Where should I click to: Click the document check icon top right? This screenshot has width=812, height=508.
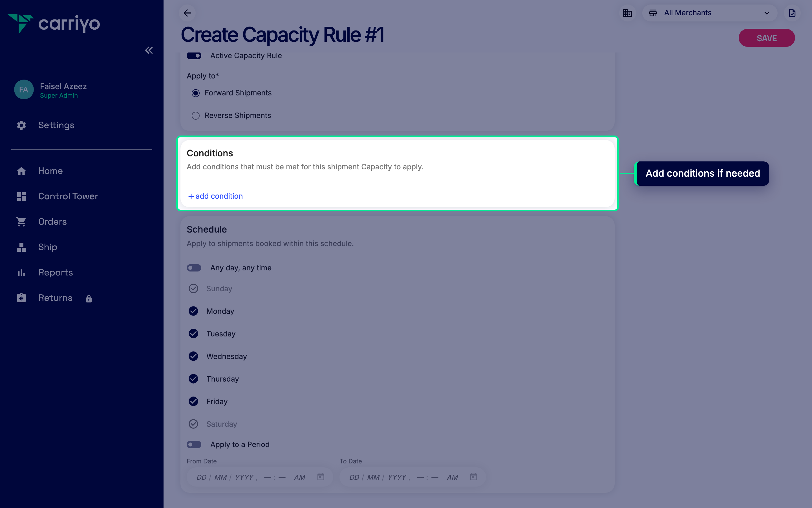[x=792, y=13]
